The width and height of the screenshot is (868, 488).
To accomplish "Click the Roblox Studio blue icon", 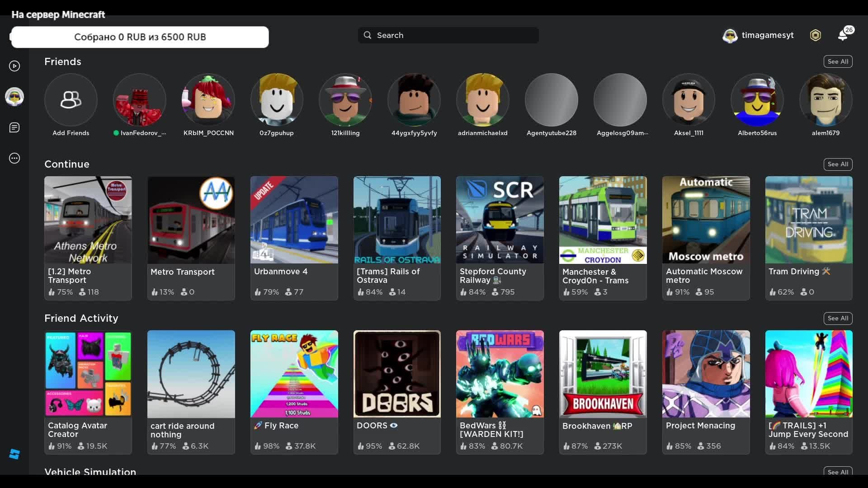I will click(14, 454).
